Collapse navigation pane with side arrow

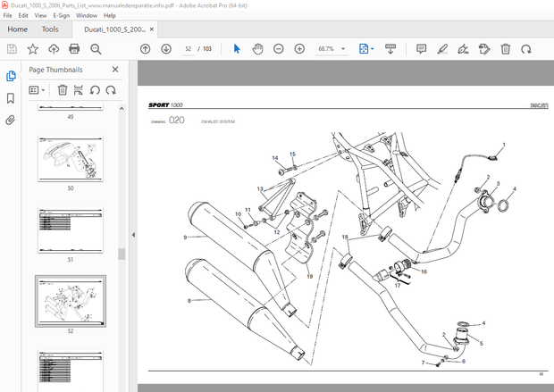pyautogui.click(x=133, y=235)
